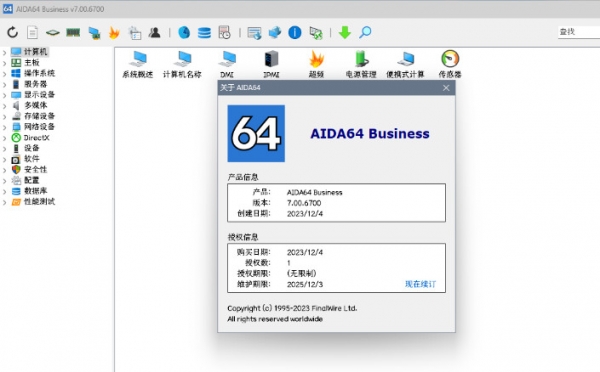This screenshot has height=372, width=600.
Task: Select 显示设备 in the sidebar tree
Action: pos(39,95)
